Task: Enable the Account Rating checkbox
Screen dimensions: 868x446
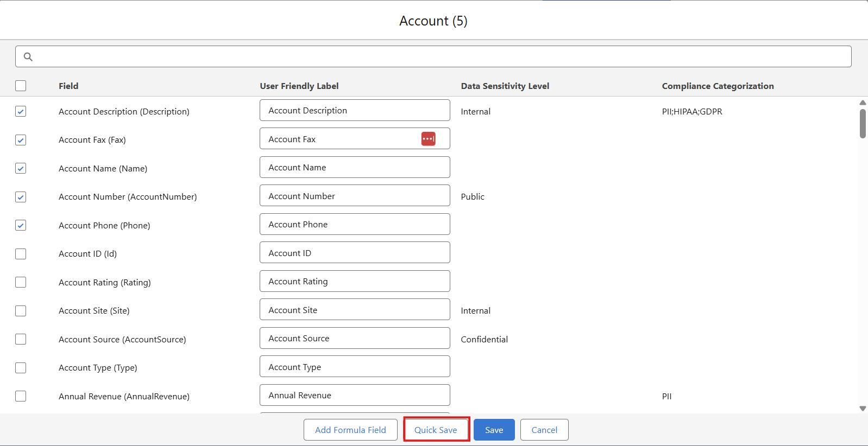Action: (x=21, y=282)
